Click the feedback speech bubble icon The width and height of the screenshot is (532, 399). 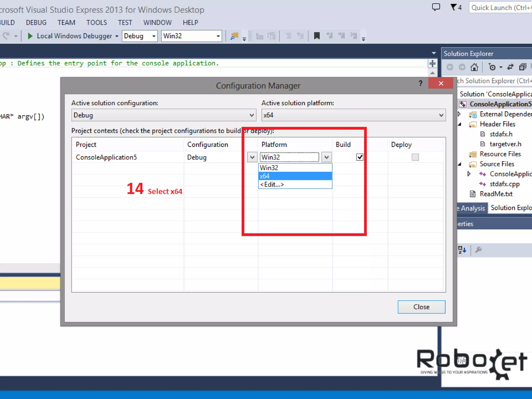pyautogui.click(x=436, y=7)
